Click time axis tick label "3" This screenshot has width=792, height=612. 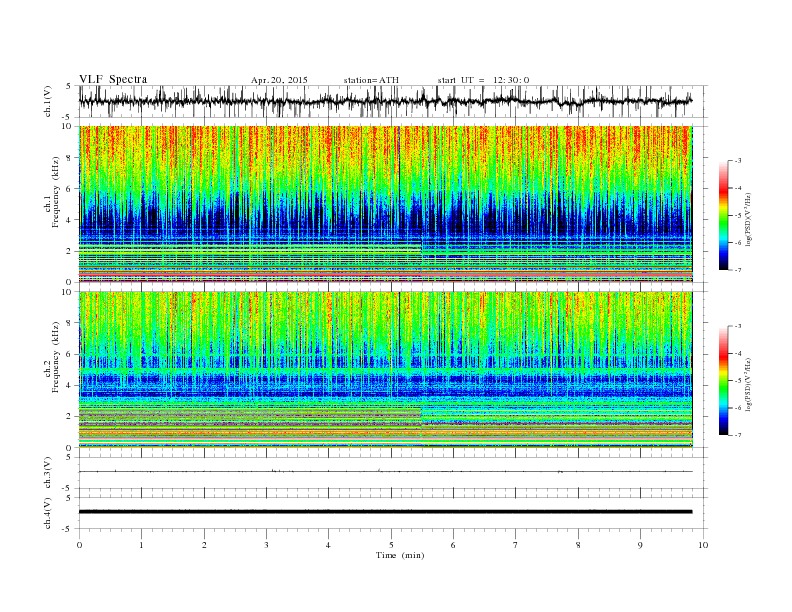(266, 545)
